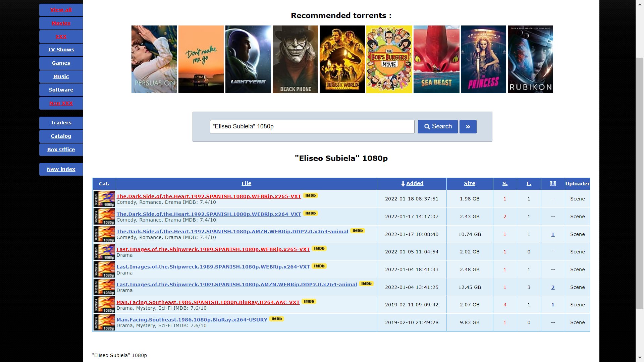The width and height of the screenshot is (644, 362).
Task: Open Dark Side AMZN.WEBRip.DDP2.0.x264-animal link
Action: tap(232, 232)
